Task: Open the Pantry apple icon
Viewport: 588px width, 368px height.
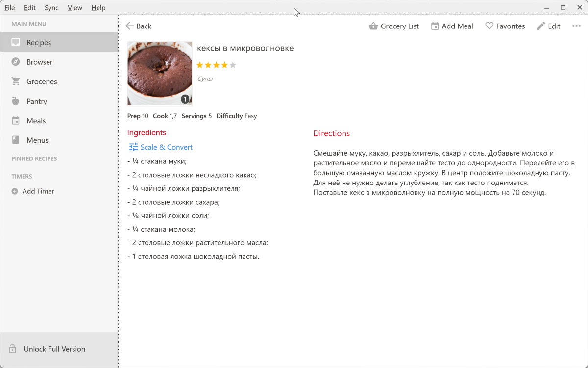Action: pyautogui.click(x=16, y=101)
